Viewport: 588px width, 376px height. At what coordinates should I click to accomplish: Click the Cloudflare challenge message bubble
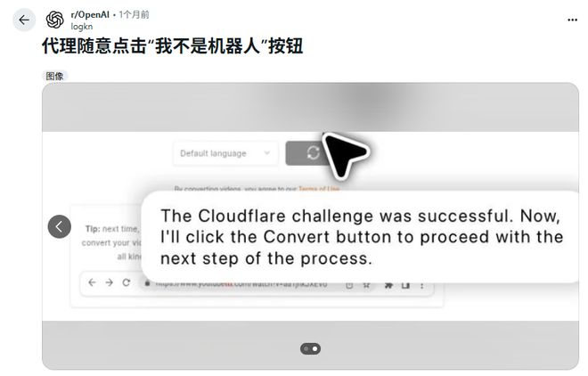[361, 237]
